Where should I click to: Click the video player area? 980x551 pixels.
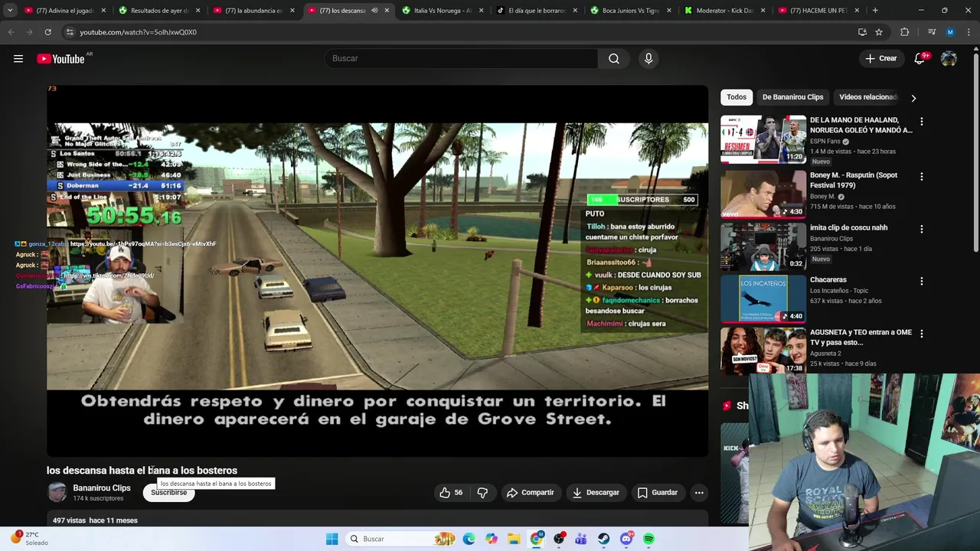pos(377,271)
